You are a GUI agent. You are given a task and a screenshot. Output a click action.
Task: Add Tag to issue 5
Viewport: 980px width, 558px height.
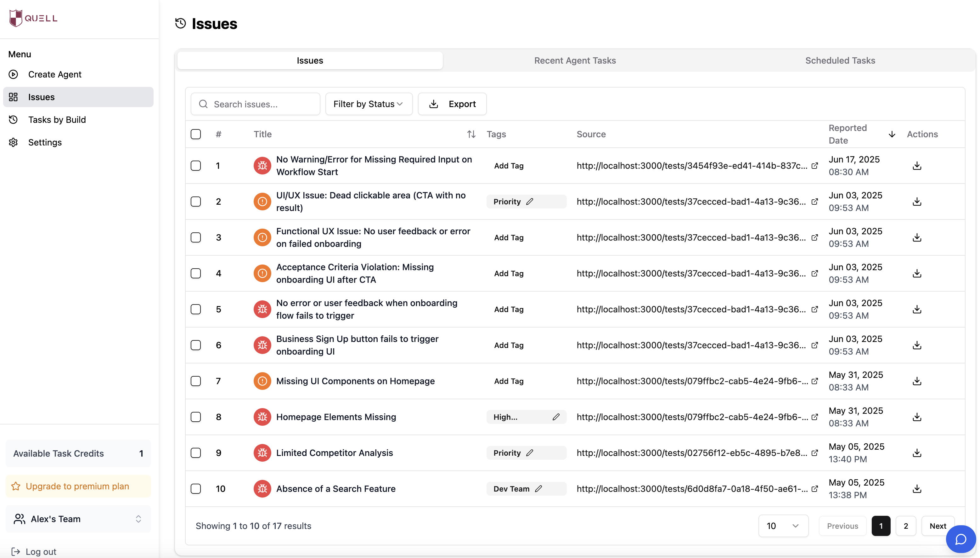coord(509,309)
